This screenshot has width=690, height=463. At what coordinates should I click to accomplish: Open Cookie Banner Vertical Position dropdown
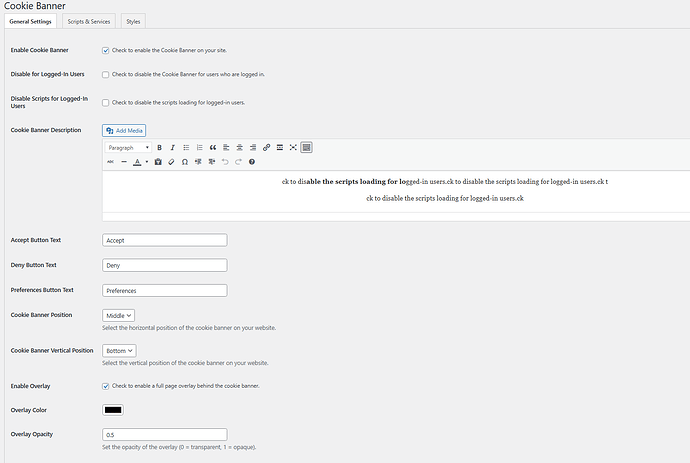pos(119,351)
